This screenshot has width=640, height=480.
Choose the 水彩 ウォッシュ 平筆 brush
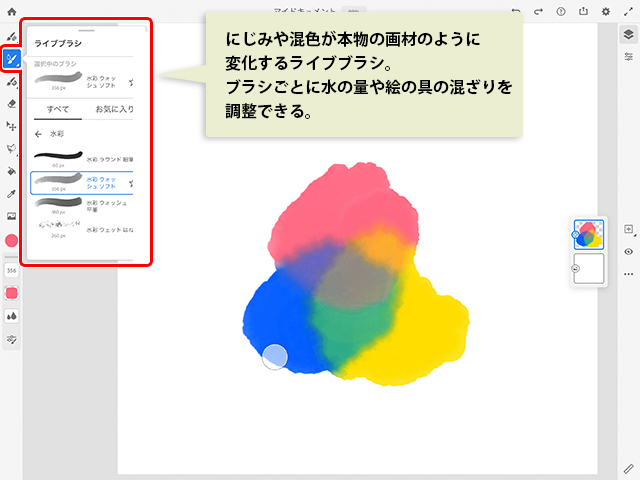pos(83,206)
